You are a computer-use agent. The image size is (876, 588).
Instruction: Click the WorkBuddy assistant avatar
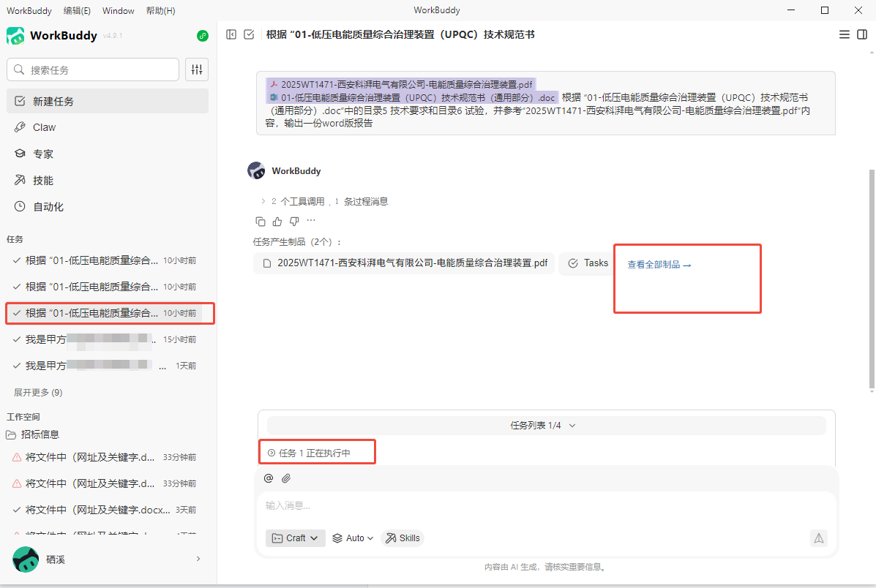click(x=256, y=171)
